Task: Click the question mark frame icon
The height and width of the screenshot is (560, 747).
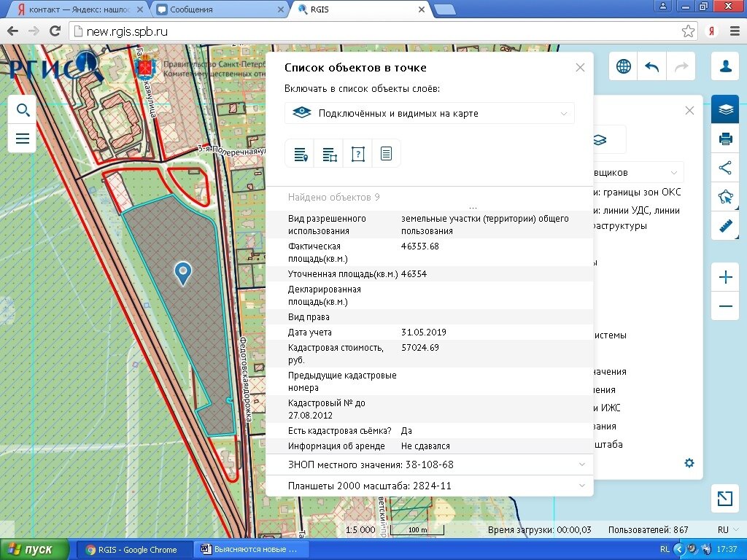Action: tap(357, 154)
